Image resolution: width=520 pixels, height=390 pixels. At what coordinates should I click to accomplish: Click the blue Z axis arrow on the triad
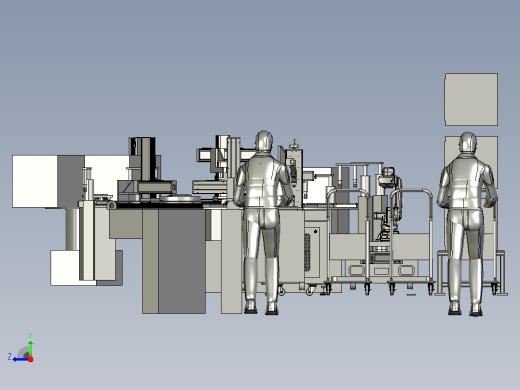pos(20,359)
